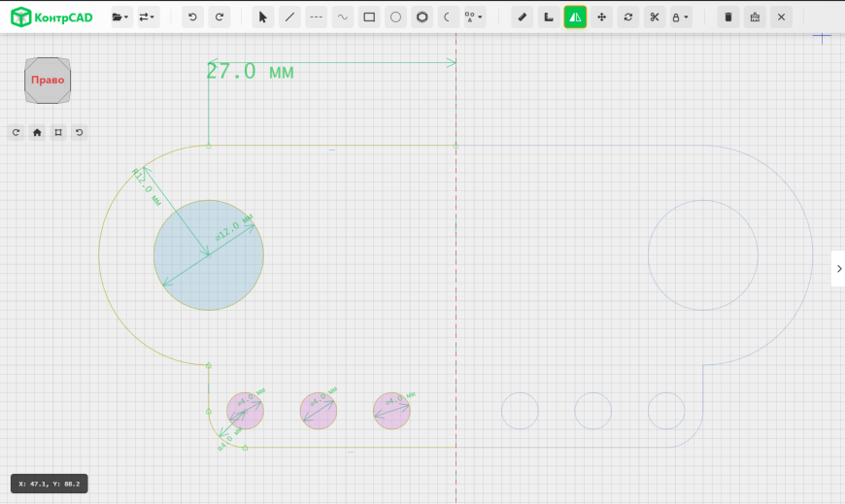Click the R4.0 мм fillet dimension
Image resolution: width=845 pixels, height=504 pixels.
pyautogui.click(x=228, y=441)
